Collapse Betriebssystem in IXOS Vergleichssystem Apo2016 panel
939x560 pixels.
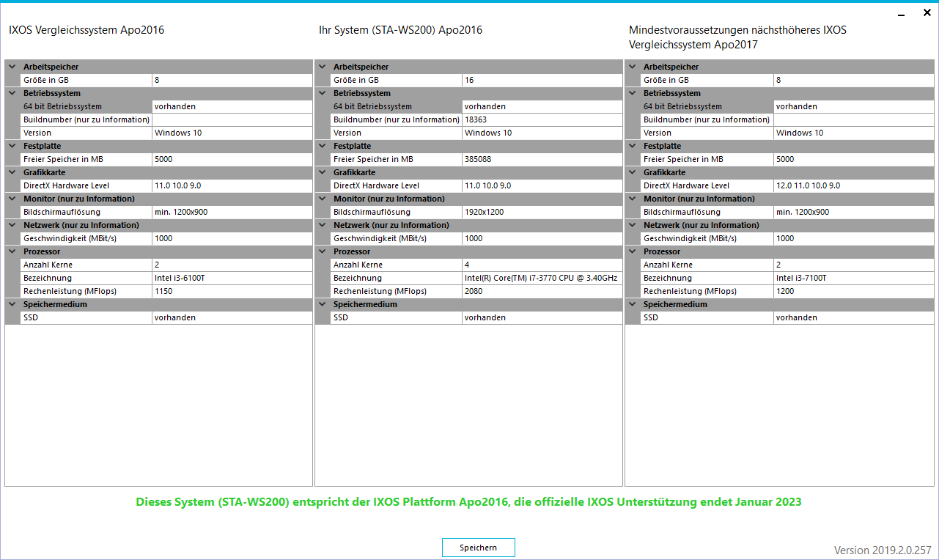(x=12, y=93)
